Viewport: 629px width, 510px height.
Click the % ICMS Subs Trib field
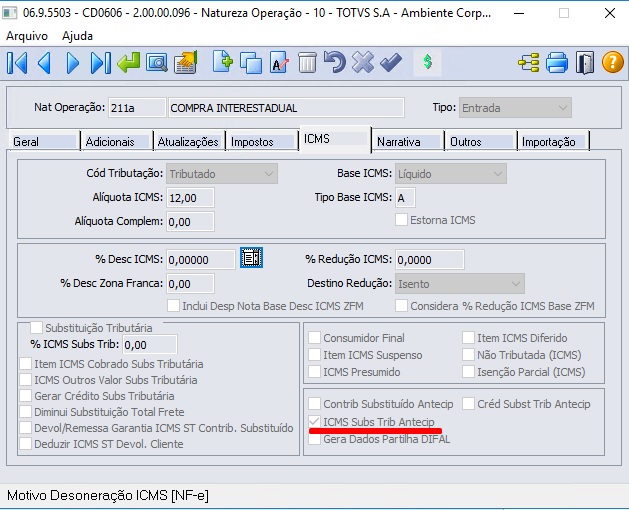point(149,344)
